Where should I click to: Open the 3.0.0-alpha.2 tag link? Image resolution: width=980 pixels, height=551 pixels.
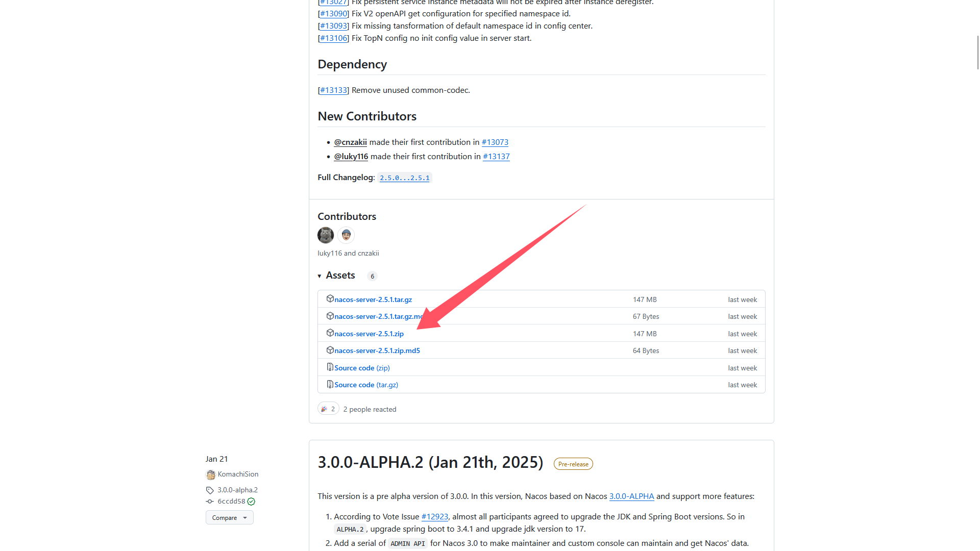coord(237,490)
